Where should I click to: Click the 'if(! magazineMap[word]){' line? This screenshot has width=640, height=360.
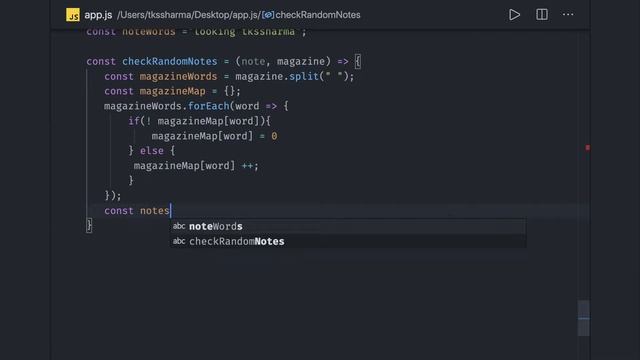tap(199, 121)
